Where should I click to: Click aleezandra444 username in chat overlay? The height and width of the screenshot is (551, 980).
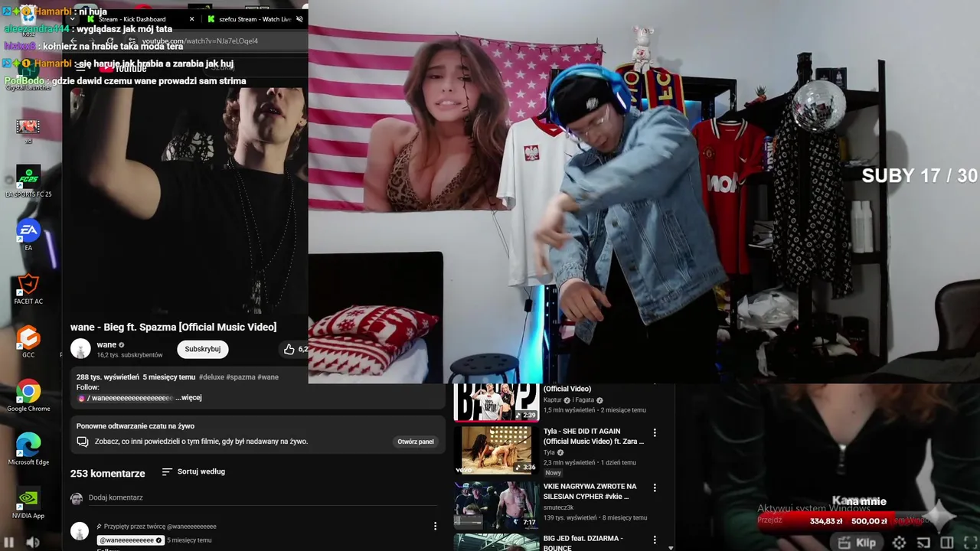pos(37,29)
